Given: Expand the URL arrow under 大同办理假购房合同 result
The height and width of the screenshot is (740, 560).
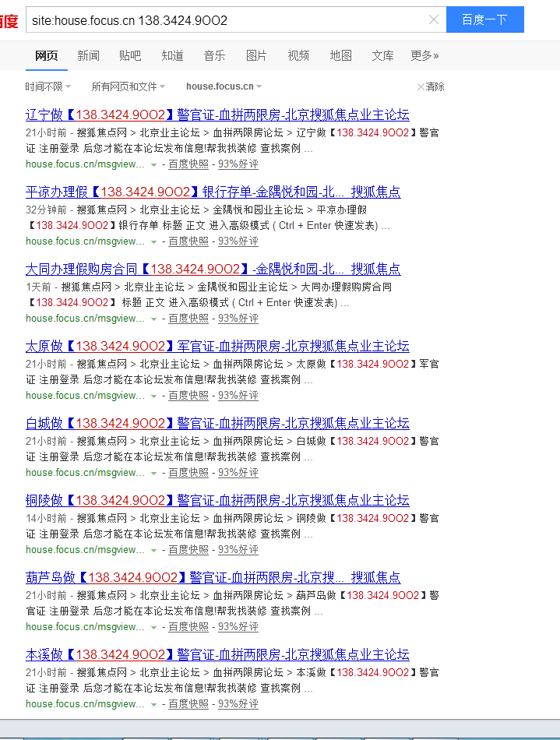Looking at the screenshot, I should 153,319.
